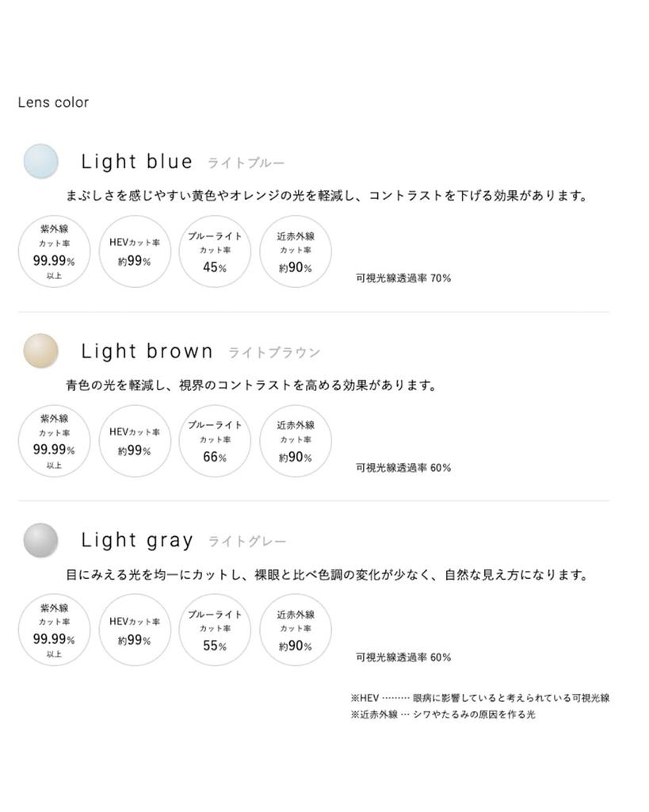
Task: Click the Light blue lens color swatch
Action: (41, 161)
